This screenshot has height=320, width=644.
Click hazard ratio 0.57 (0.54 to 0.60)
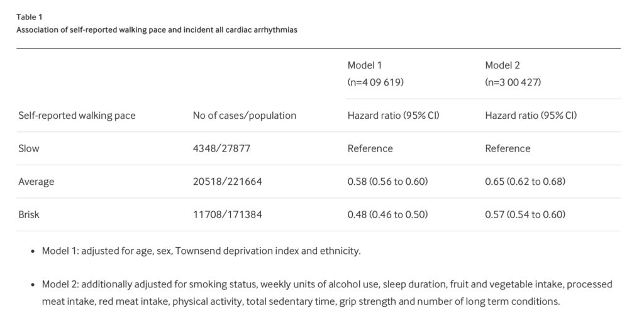[x=525, y=214]
